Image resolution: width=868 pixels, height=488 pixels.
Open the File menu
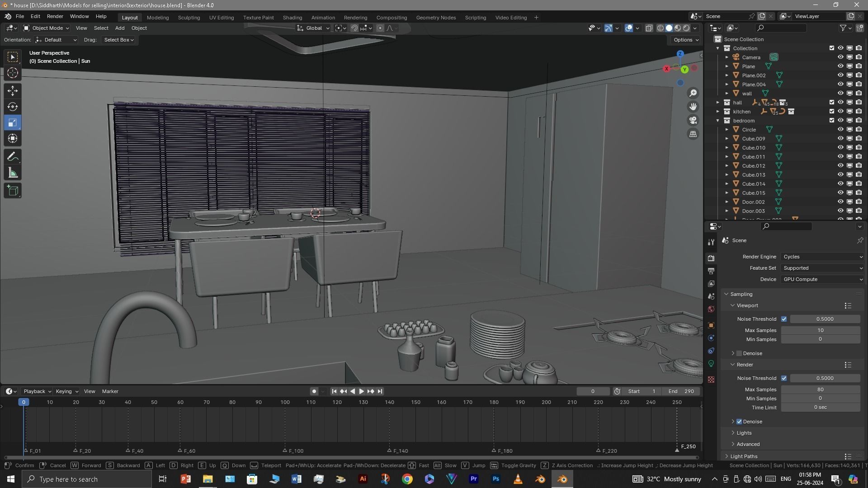pos(20,16)
